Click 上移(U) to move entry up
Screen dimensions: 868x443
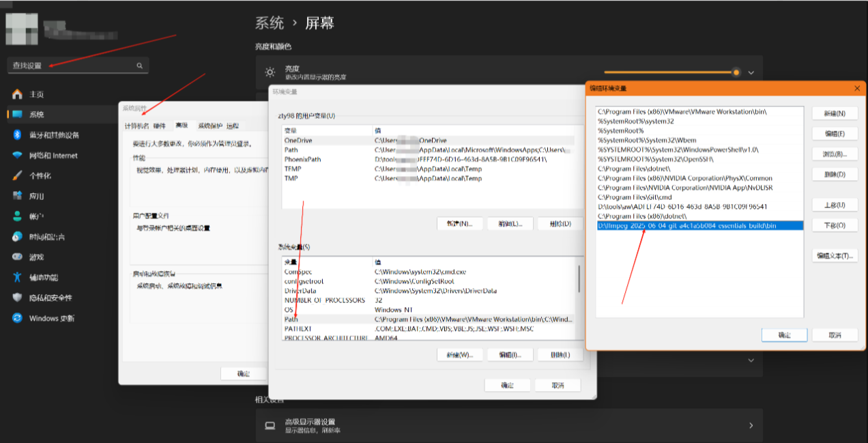(835, 205)
